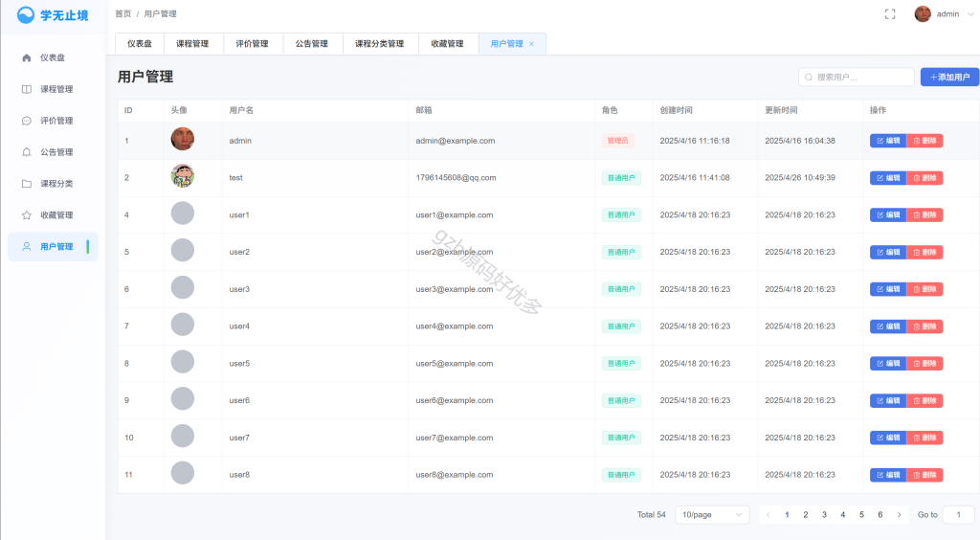The height and width of the screenshot is (540, 980).
Task: Select 用户管理 in the sidebar
Action: pyautogui.click(x=54, y=247)
